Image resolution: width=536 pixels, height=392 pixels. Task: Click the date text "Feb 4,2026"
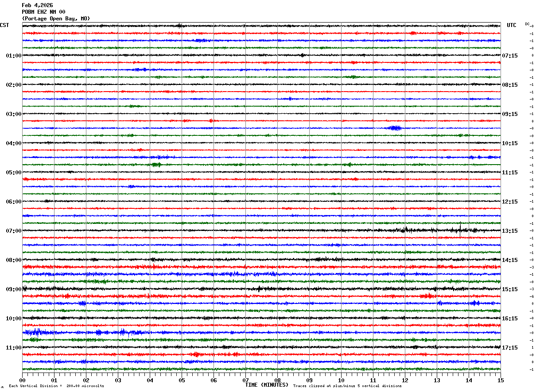click(x=37, y=5)
